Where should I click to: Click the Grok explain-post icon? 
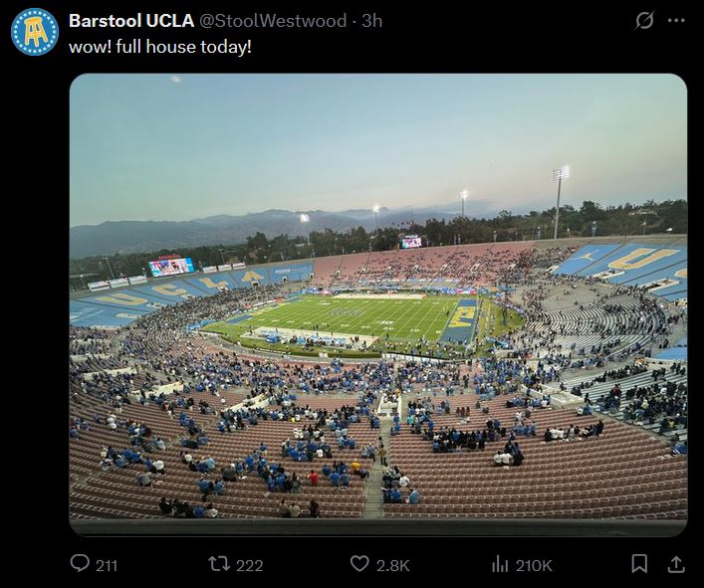click(x=644, y=21)
